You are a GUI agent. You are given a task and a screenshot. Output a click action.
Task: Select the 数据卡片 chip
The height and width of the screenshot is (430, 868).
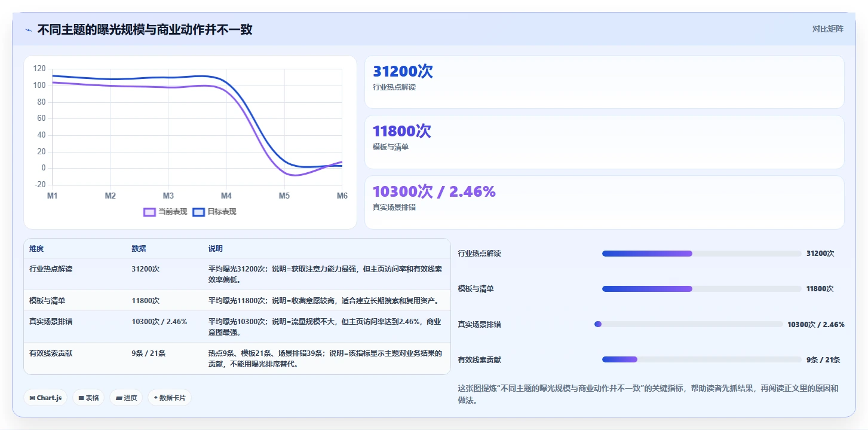click(x=170, y=398)
